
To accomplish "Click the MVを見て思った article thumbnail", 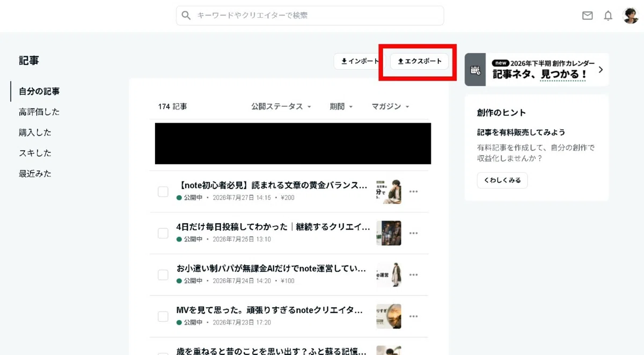I will click(x=389, y=316).
